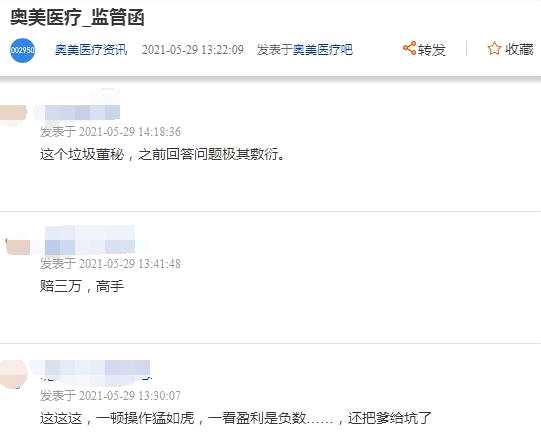Click the post title 奥美医疗_监管函
This screenshot has height=434, width=541.
point(77,17)
